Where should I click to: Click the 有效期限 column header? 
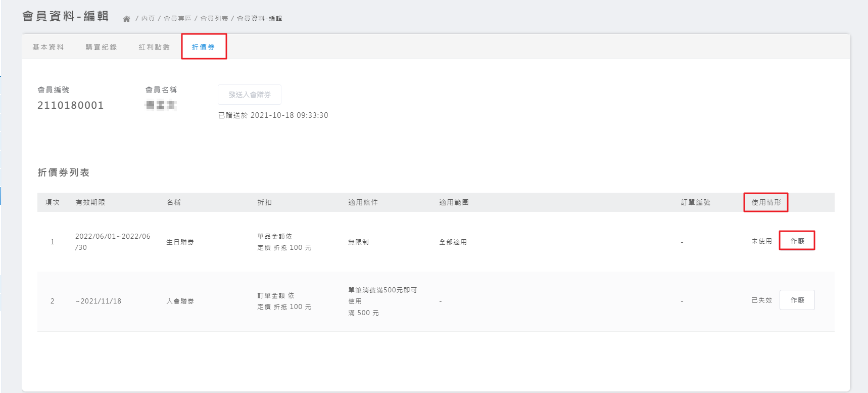90,202
